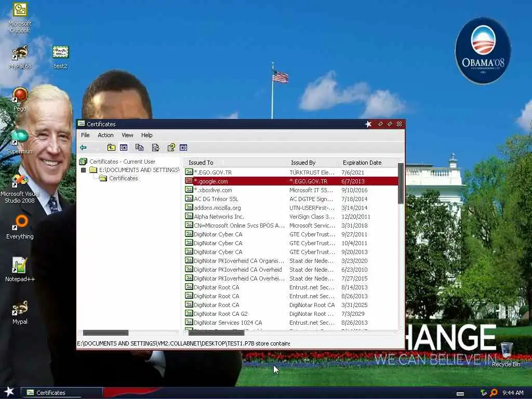This screenshot has width=532, height=399.
Task: Open the test2 desktop icon
Action: (x=61, y=57)
